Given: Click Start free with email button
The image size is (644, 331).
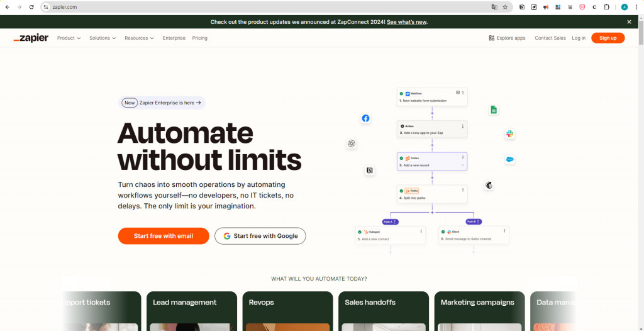Looking at the screenshot, I should 164,236.
